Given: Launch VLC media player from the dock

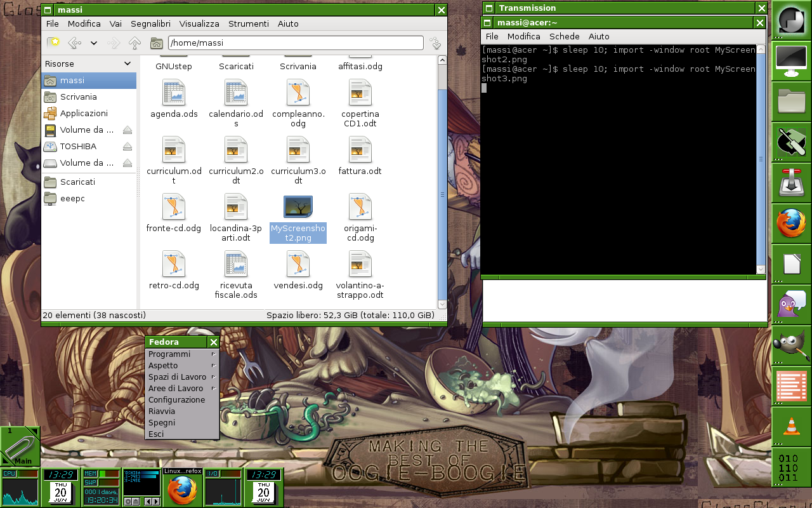Looking at the screenshot, I should (x=791, y=427).
